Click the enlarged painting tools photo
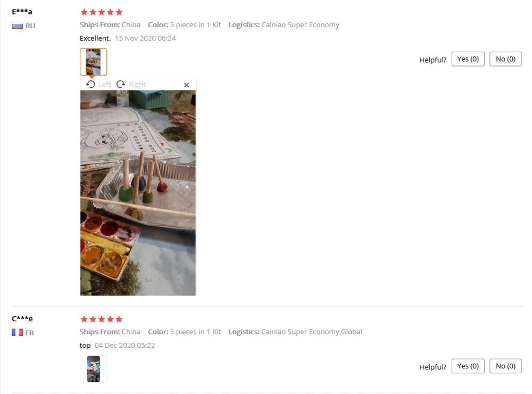This screenshot has height=394, width=532. (138, 193)
